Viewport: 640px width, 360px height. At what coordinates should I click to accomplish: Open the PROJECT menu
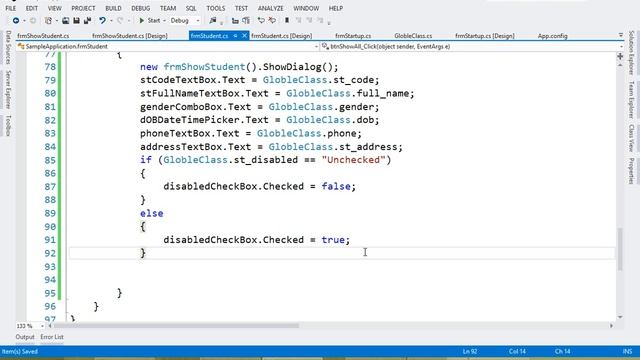pyautogui.click(x=83, y=8)
